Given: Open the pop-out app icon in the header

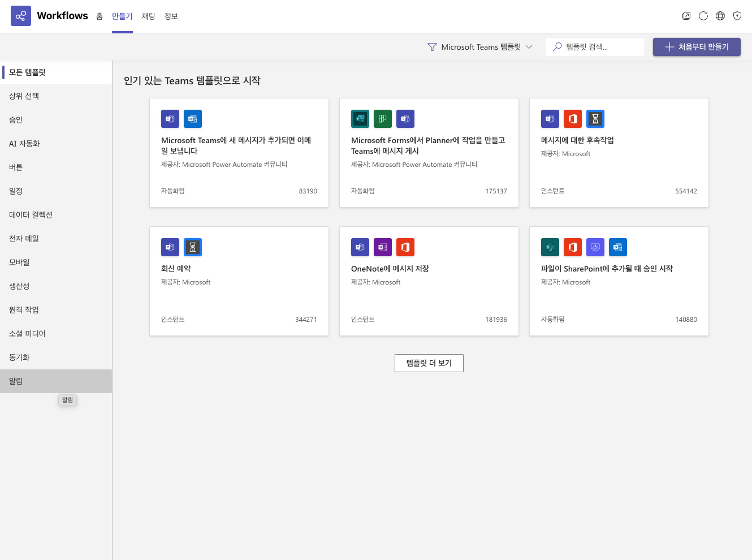Looking at the screenshot, I should (686, 16).
